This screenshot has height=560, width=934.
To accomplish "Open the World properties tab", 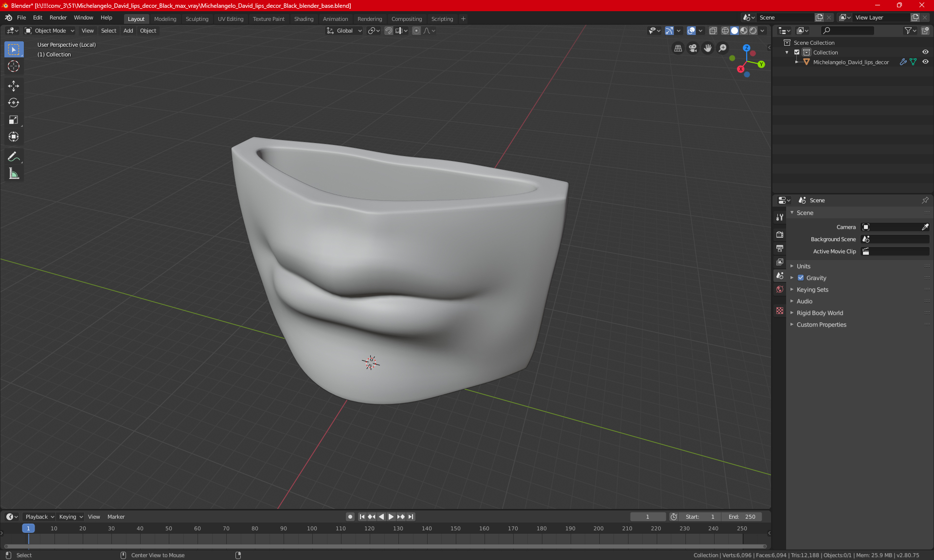I will point(780,289).
